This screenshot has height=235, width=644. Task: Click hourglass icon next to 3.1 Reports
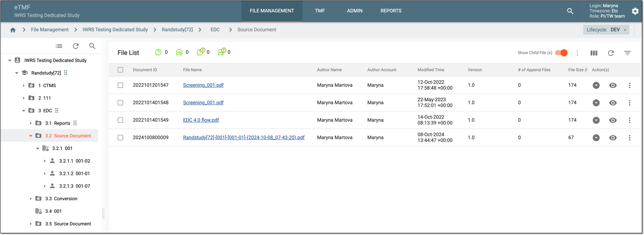point(75,123)
